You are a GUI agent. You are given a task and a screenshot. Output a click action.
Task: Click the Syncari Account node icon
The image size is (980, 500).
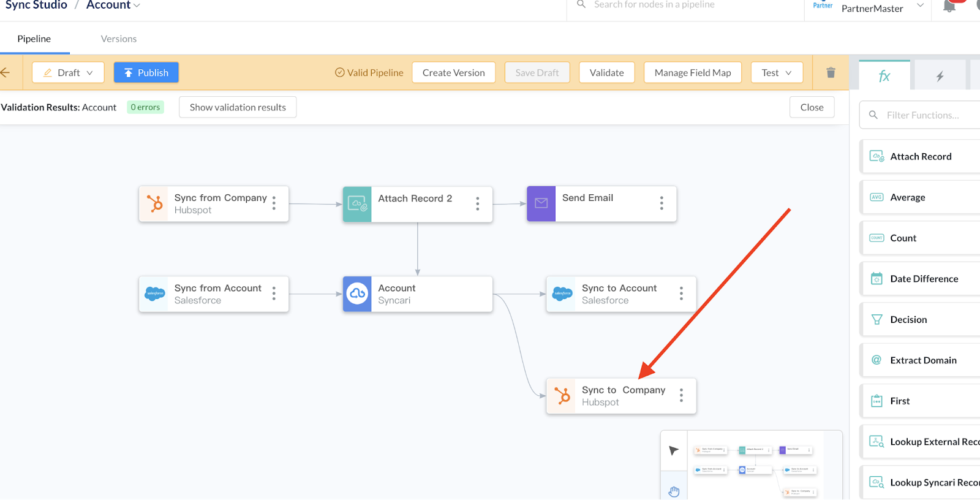357,294
